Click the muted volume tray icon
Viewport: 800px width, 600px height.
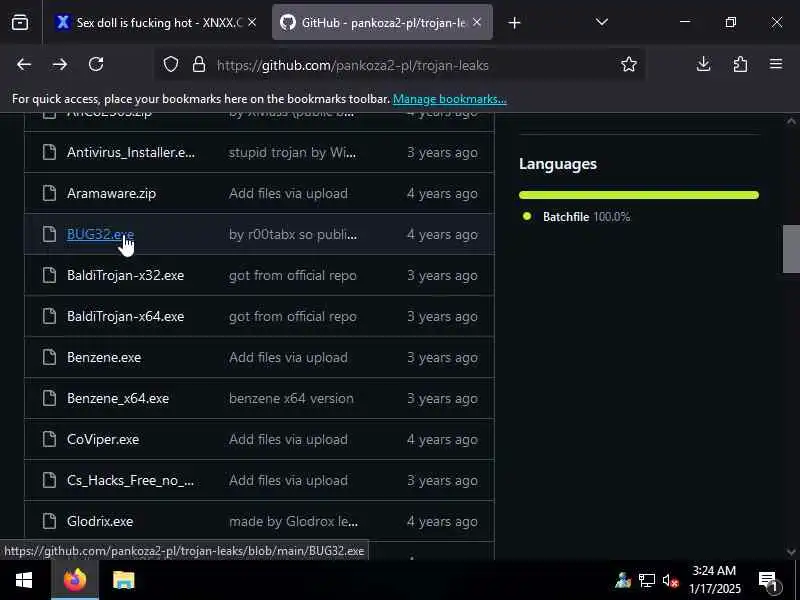tap(670, 581)
